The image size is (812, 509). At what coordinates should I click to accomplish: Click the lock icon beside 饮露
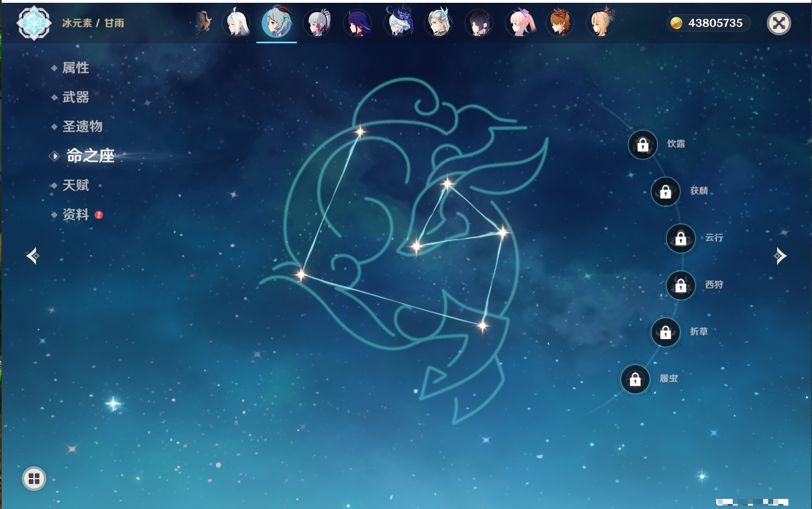(x=643, y=145)
